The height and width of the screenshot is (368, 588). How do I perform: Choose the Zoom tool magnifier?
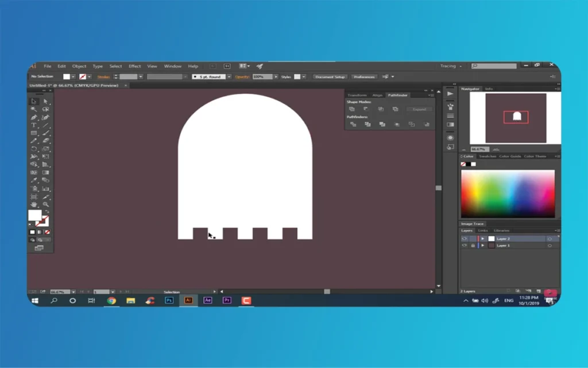(x=46, y=204)
